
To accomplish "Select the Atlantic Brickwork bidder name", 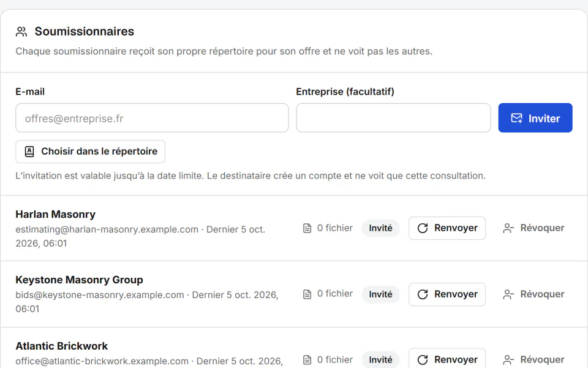I will pyautogui.click(x=61, y=346).
